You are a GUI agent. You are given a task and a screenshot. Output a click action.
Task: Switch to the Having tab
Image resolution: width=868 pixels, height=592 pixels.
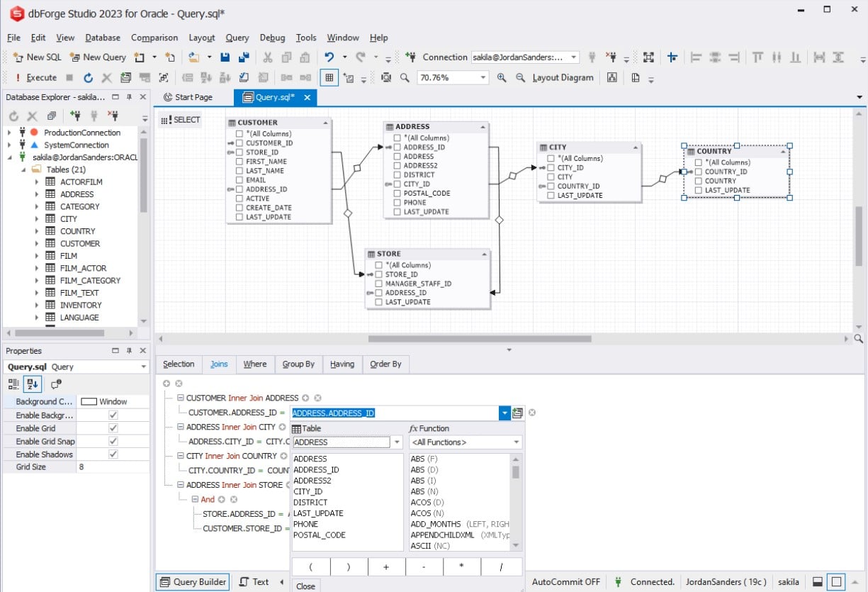tap(342, 364)
